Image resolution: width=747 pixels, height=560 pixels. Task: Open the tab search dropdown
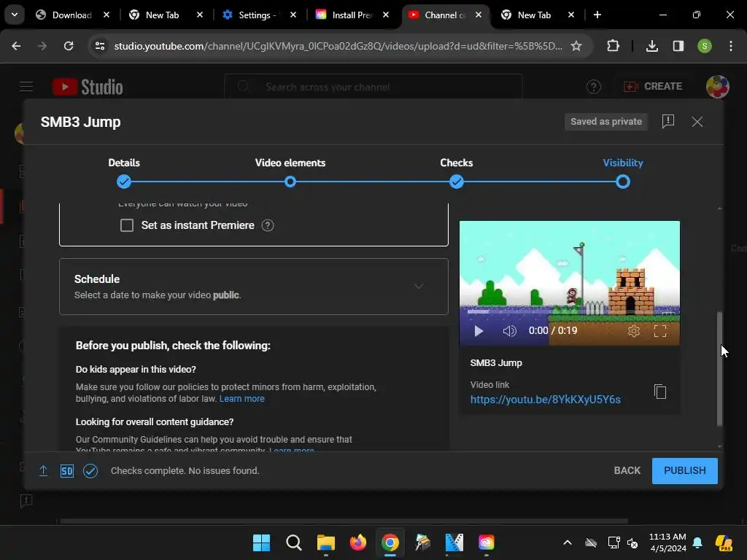[15, 15]
